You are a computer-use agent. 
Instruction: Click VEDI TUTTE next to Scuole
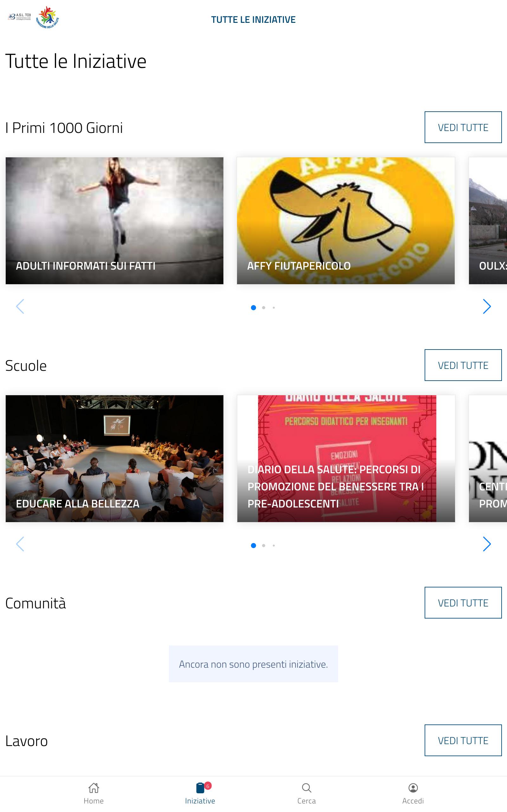pos(463,365)
